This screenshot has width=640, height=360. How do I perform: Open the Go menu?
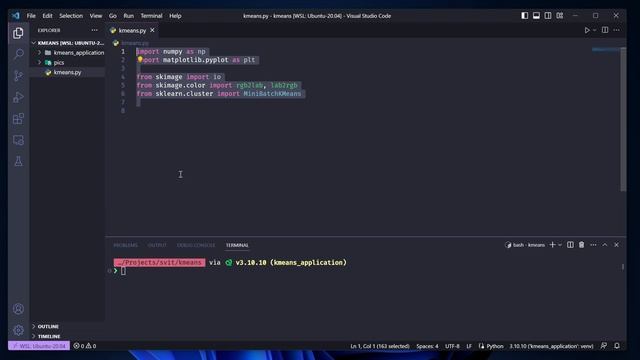click(113, 16)
